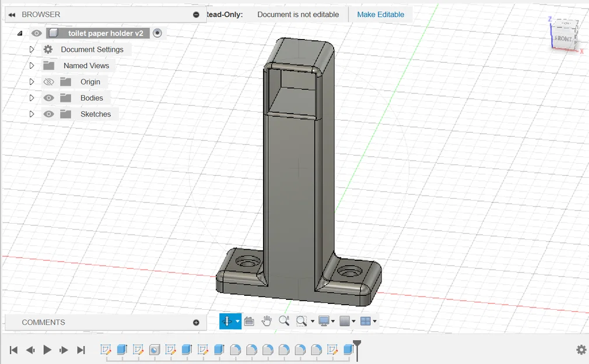Step back one feature in timeline
This screenshot has width=589, height=364.
tap(30, 350)
